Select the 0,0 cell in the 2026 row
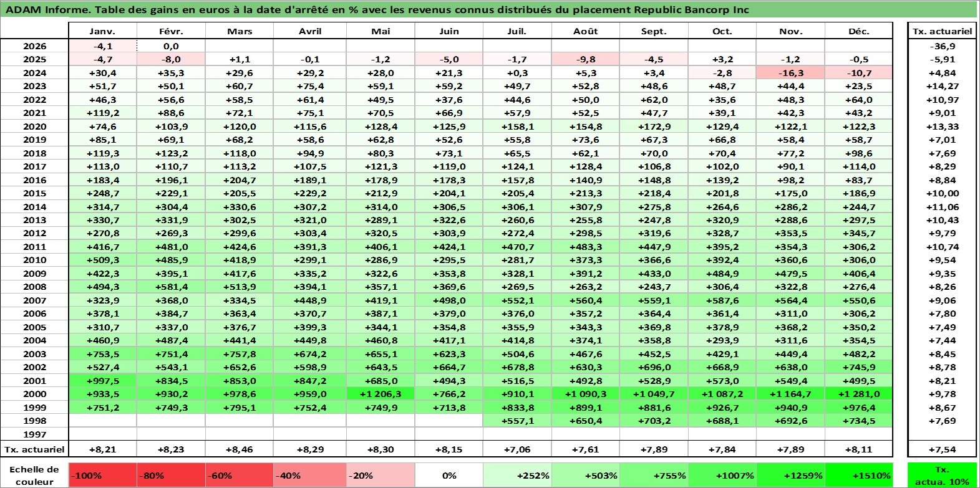 (x=171, y=46)
